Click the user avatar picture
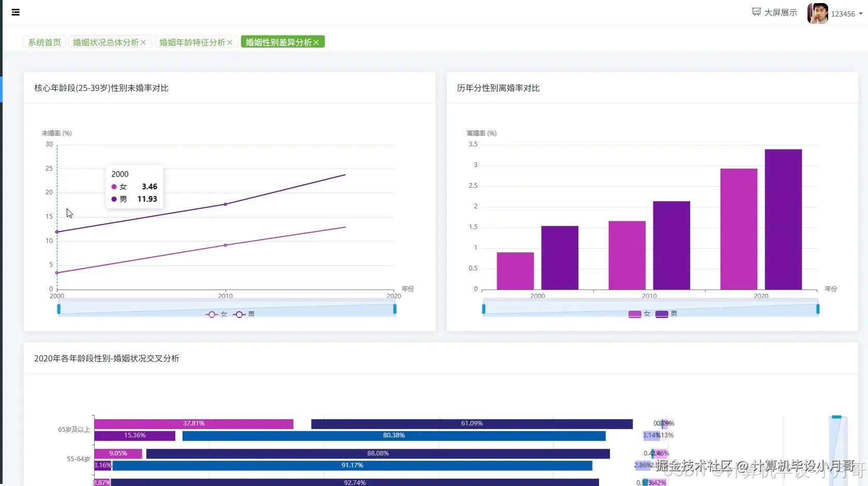This screenshot has width=868, height=486. click(818, 13)
